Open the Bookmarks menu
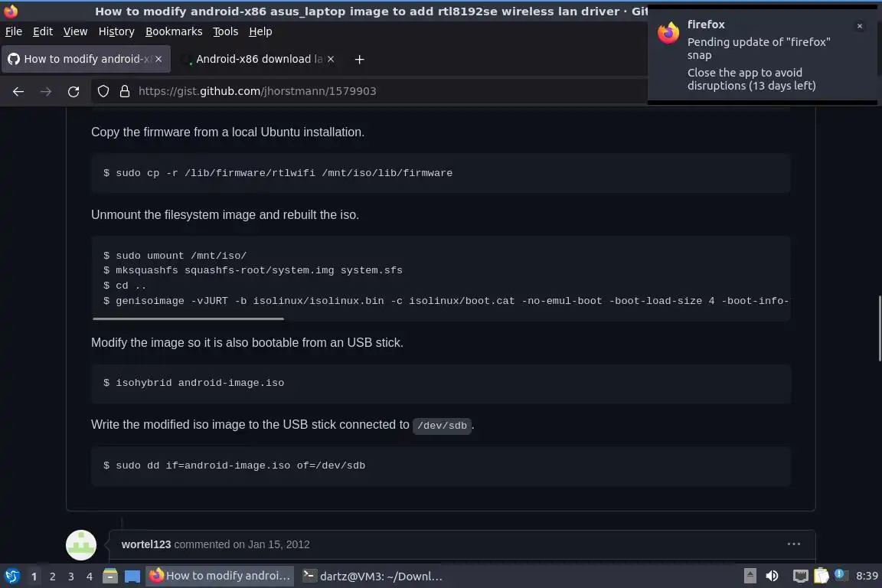 click(174, 31)
